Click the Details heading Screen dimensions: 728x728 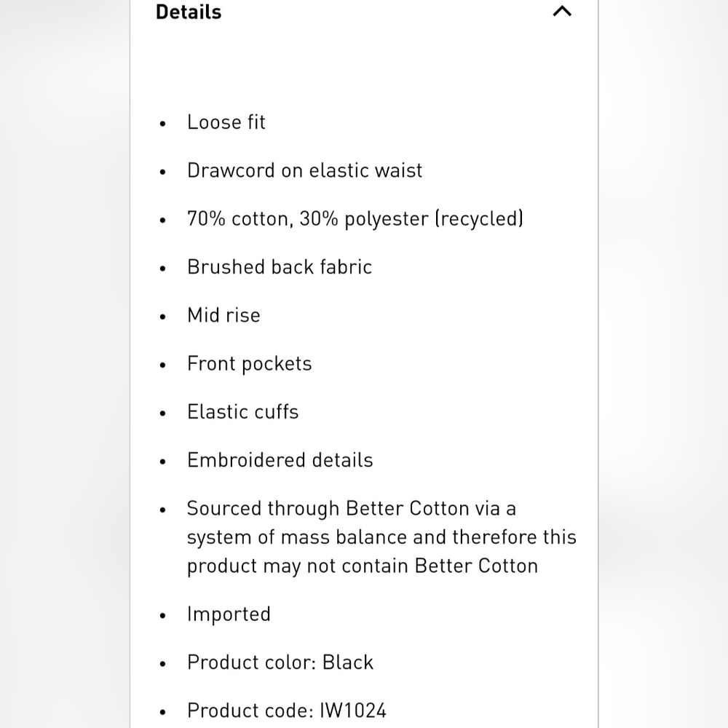tap(189, 12)
